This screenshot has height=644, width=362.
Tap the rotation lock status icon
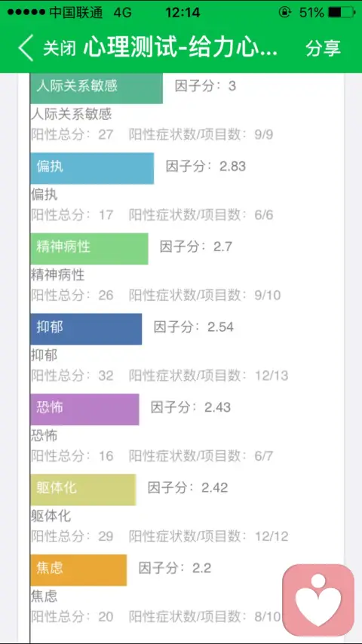[285, 12]
